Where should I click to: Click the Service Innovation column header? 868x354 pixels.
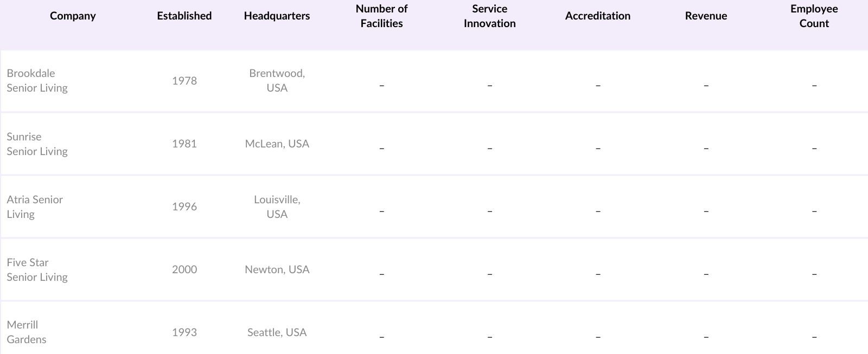pos(489,16)
